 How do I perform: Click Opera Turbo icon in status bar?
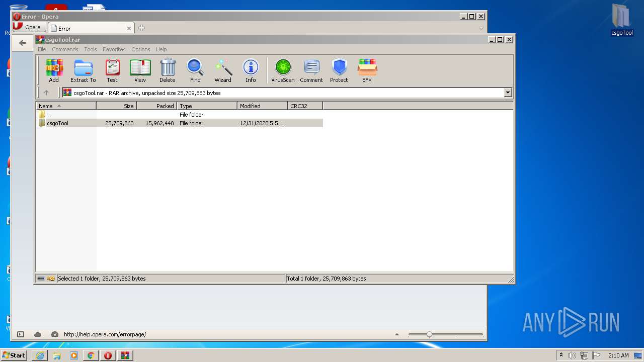click(55, 334)
